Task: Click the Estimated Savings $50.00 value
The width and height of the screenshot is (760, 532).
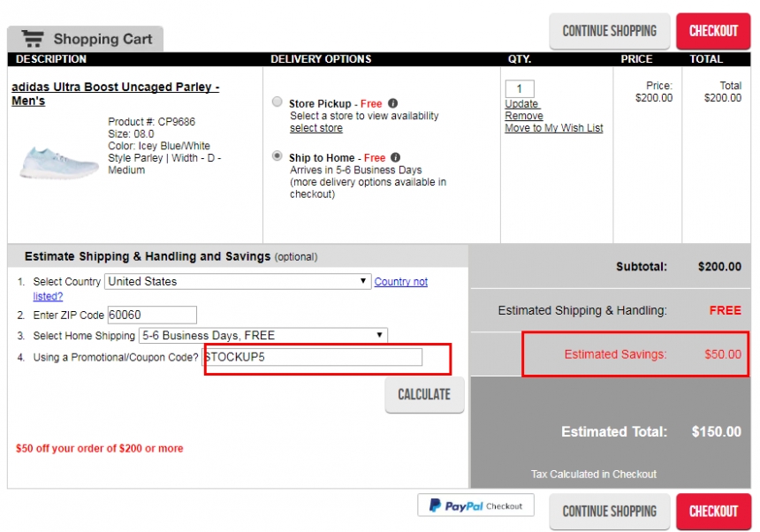Action: click(x=723, y=354)
